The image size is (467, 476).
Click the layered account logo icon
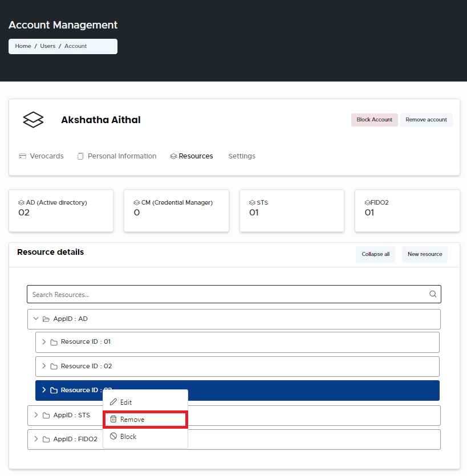[33, 120]
